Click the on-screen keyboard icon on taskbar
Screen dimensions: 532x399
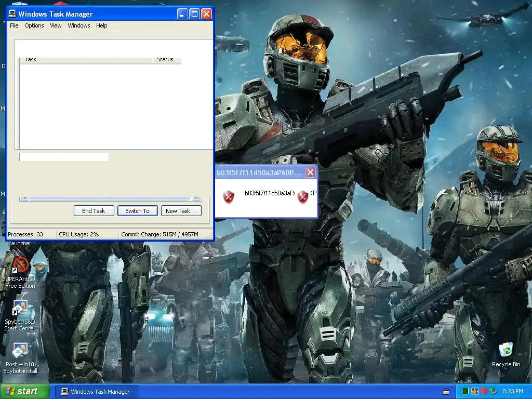click(446, 392)
